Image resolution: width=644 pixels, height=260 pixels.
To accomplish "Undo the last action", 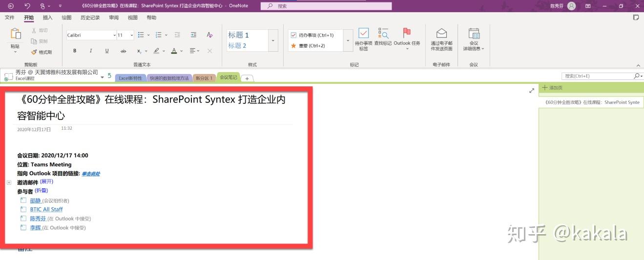I will click(27, 6).
